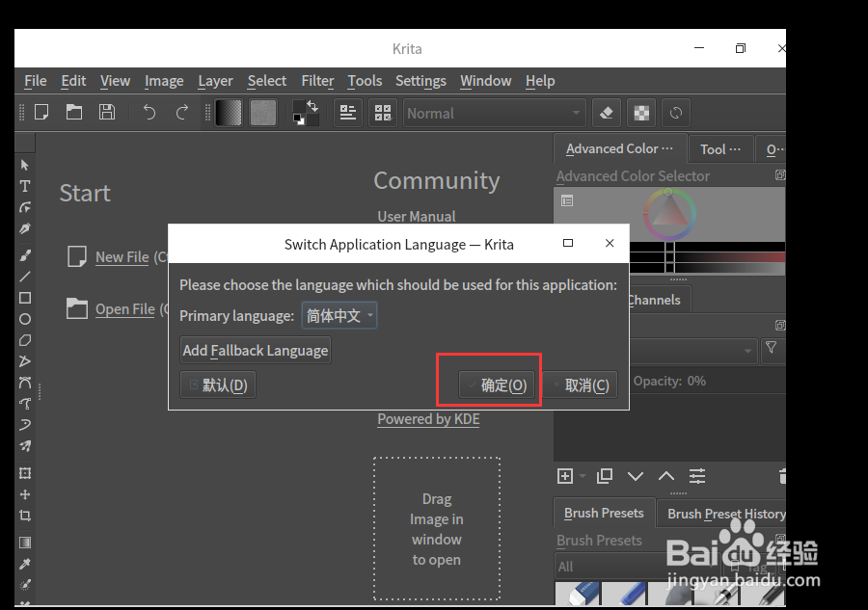Viewport: 868px width, 610px height.
Task: Select the Rectangle tool
Action: click(25, 298)
